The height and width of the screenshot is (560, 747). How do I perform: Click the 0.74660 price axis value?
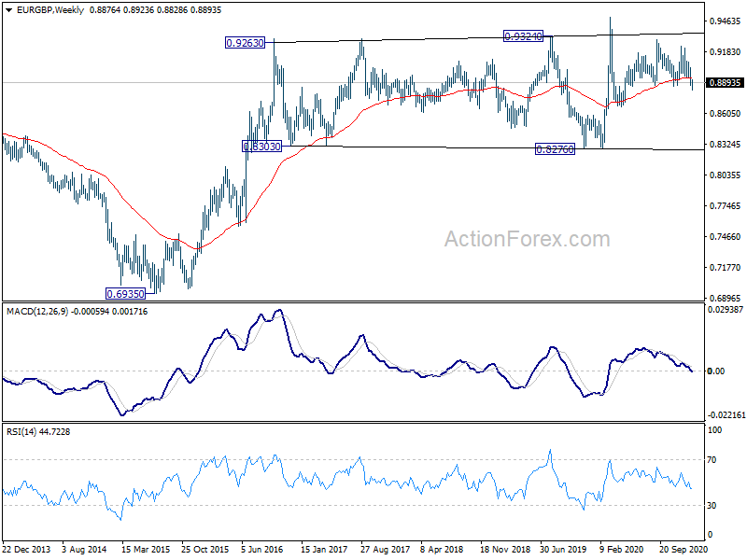point(726,237)
